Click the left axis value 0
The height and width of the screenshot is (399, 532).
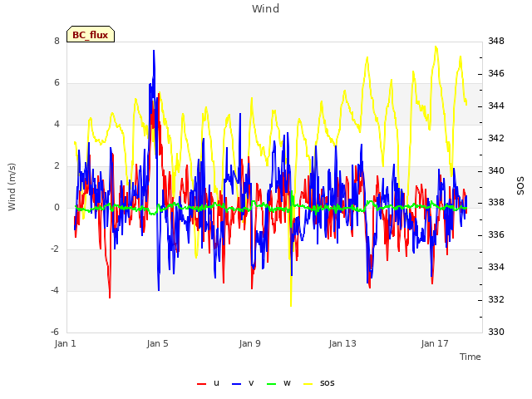[57, 207]
